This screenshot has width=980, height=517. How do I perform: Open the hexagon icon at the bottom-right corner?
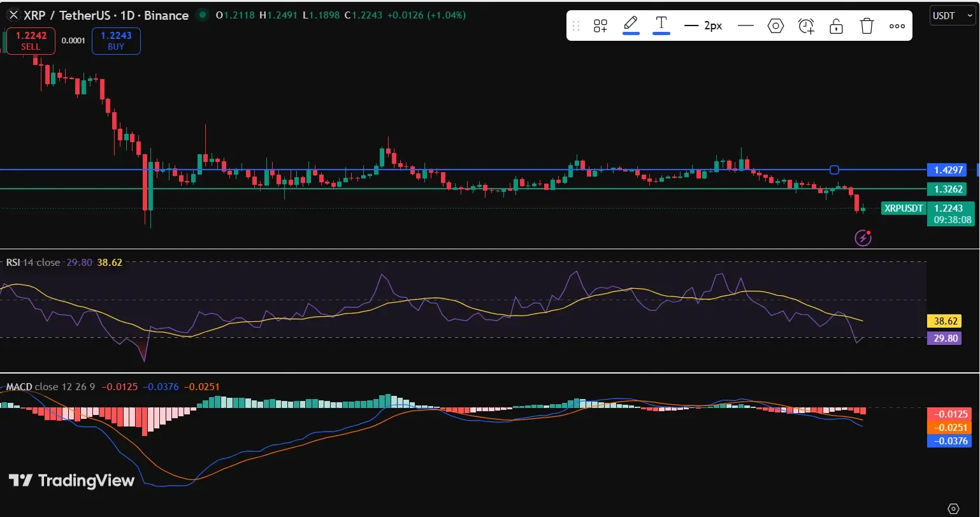coord(953,508)
